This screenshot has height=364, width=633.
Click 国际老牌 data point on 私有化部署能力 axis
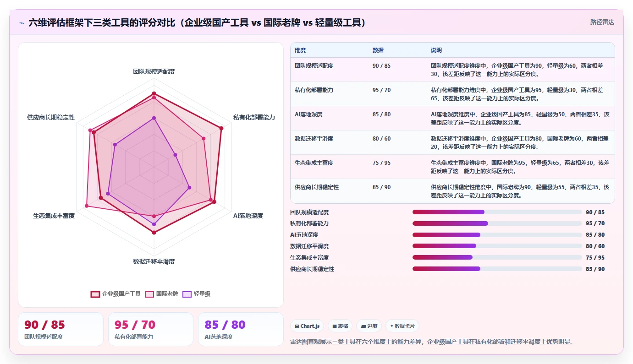point(204,138)
